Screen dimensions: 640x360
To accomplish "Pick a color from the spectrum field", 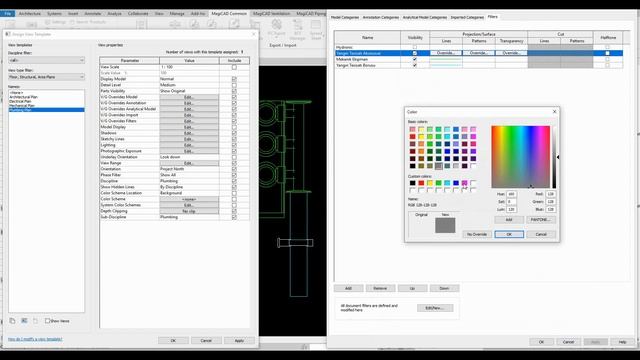I will coord(520,157).
